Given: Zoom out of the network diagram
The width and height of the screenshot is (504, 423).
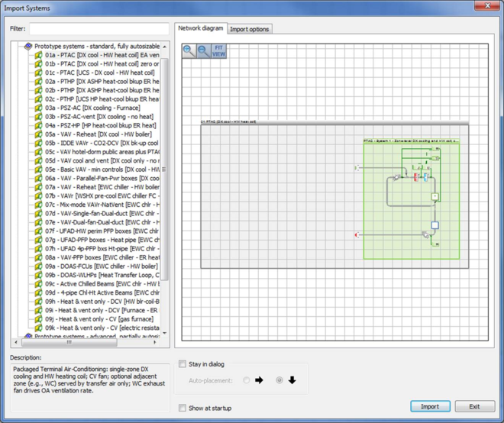Looking at the screenshot, I should (203, 51).
